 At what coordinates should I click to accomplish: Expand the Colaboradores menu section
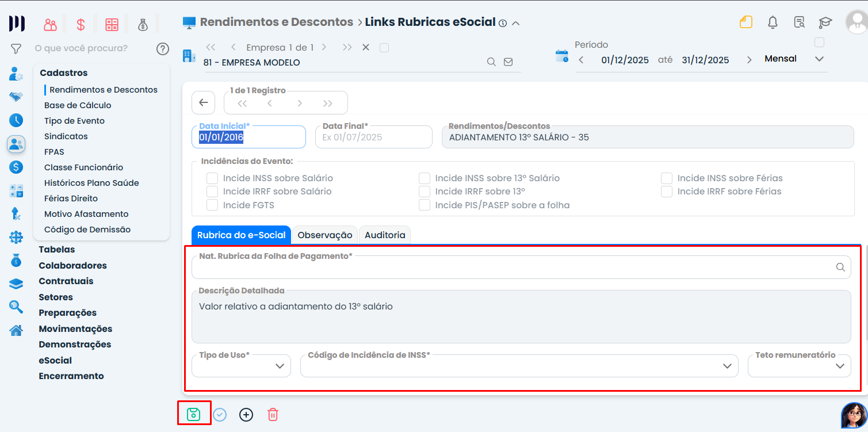click(72, 266)
